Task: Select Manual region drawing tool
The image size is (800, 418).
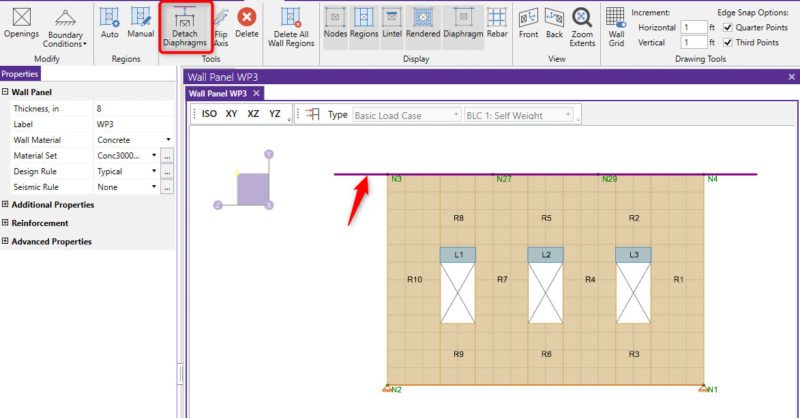Action: click(x=141, y=24)
